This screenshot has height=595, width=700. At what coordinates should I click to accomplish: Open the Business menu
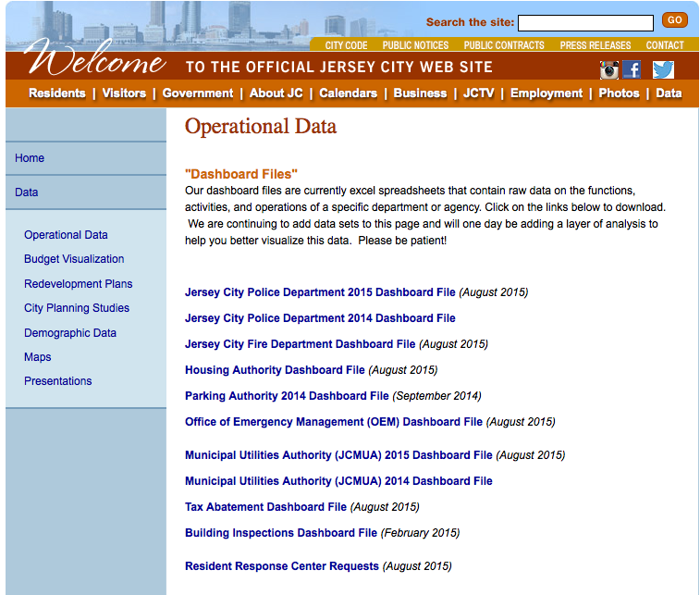point(420,93)
